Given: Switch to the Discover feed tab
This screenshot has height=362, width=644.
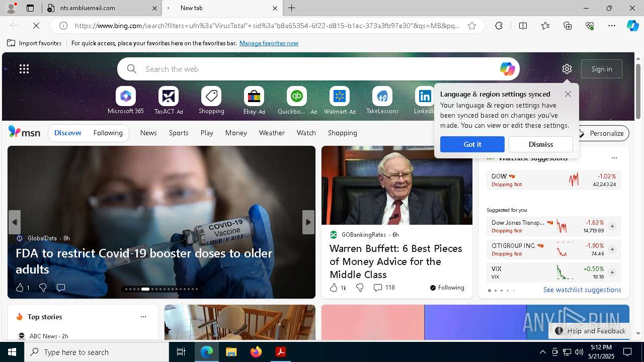Looking at the screenshot, I should pyautogui.click(x=68, y=133).
